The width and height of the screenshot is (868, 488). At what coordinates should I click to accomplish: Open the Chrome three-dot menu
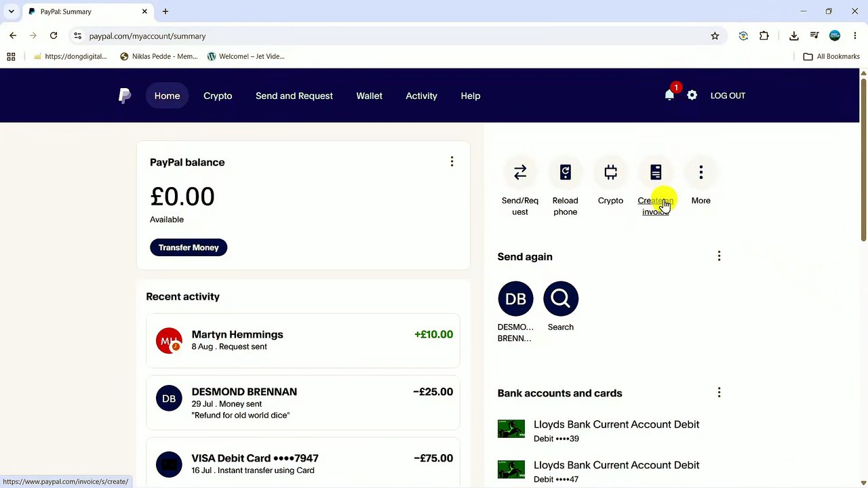click(x=855, y=36)
